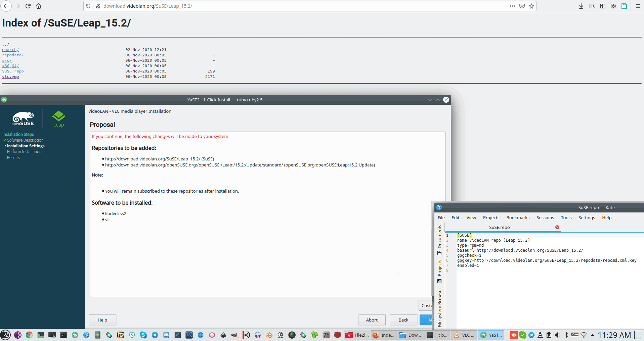Switch to VLC taskbar window

[x=464, y=335]
